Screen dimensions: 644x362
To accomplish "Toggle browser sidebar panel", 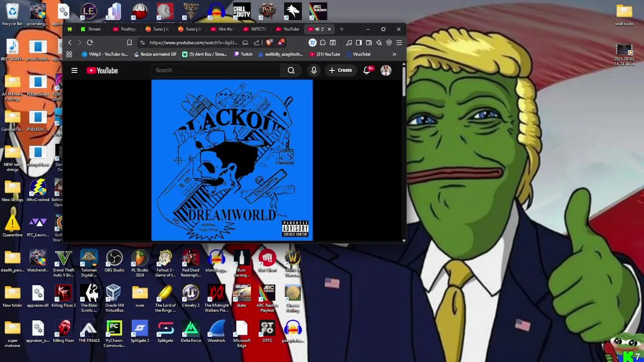I will [359, 43].
